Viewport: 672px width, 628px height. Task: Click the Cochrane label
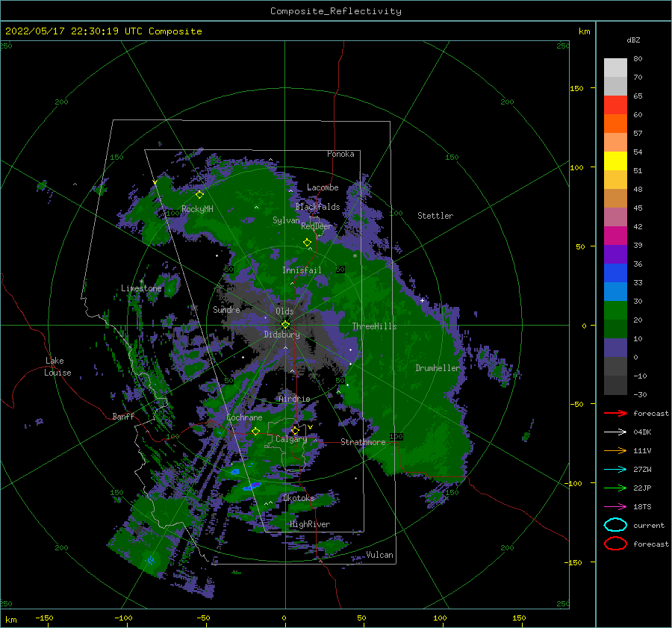(x=244, y=417)
